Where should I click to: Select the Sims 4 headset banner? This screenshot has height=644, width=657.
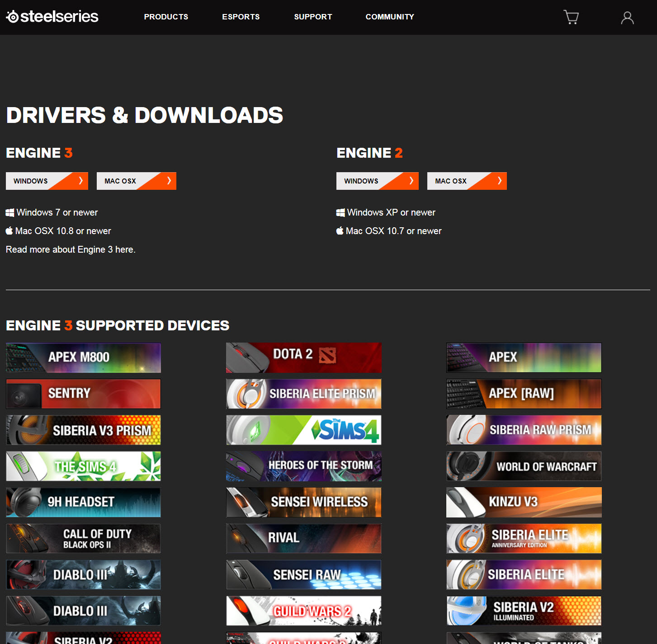point(304,430)
